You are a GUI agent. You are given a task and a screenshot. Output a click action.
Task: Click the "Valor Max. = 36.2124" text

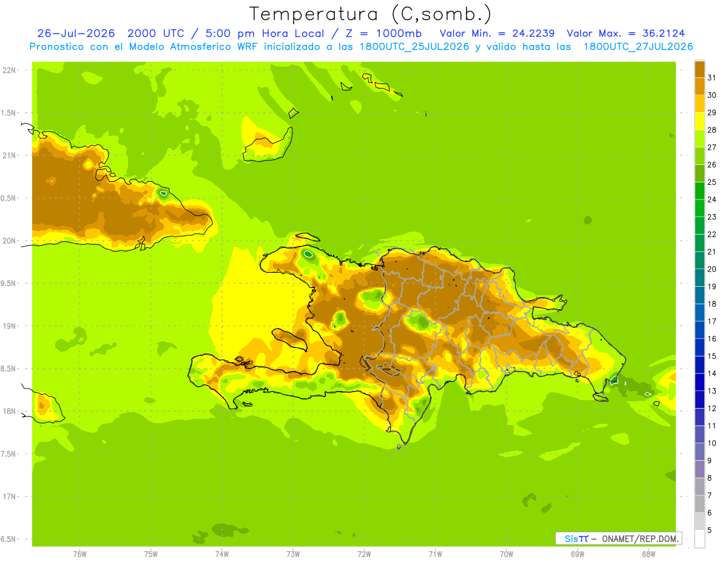(625, 33)
